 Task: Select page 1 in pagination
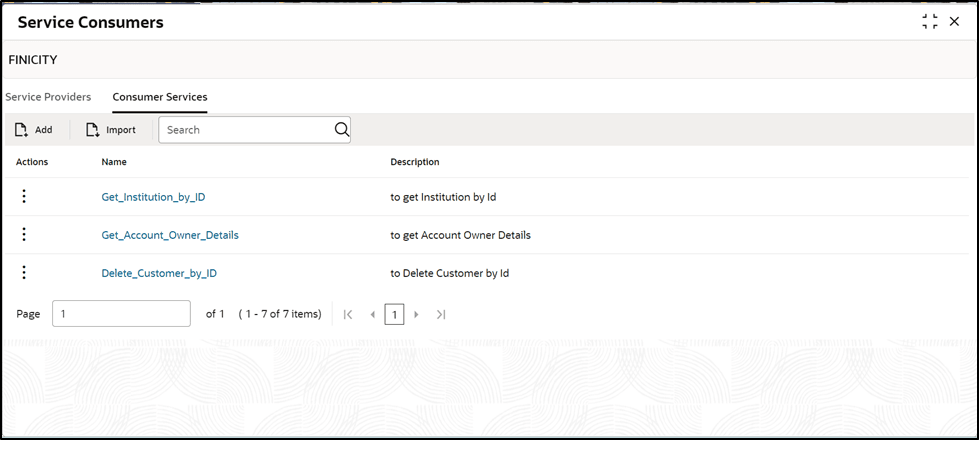pos(395,314)
